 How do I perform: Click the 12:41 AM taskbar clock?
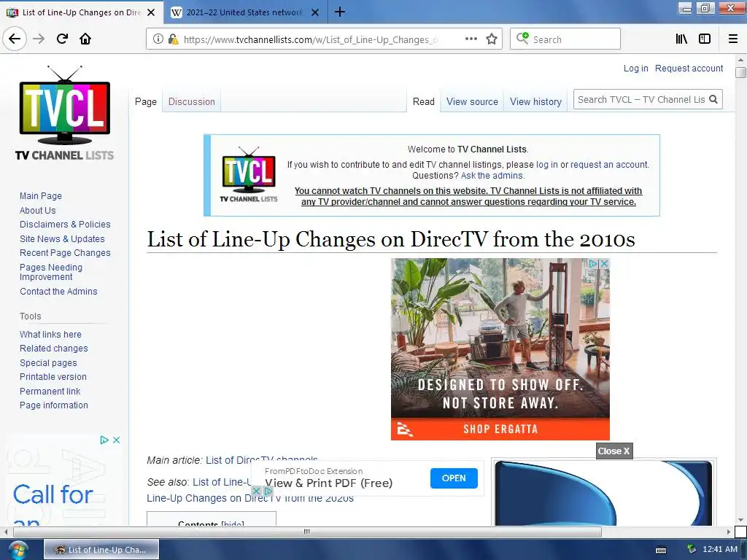pyautogui.click(x=720, y=549)
